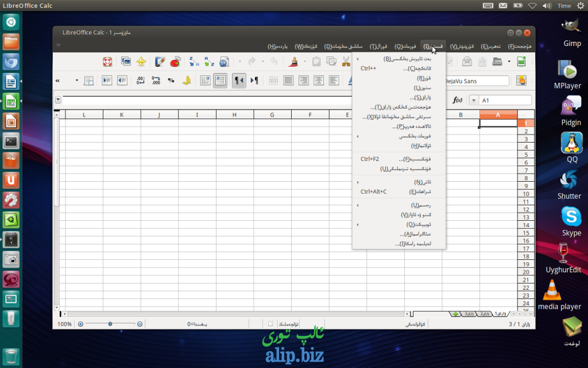The height and width of the screenshot is (368, 588).
Task: Click the Save document toolbar icon
Action: 482,62
